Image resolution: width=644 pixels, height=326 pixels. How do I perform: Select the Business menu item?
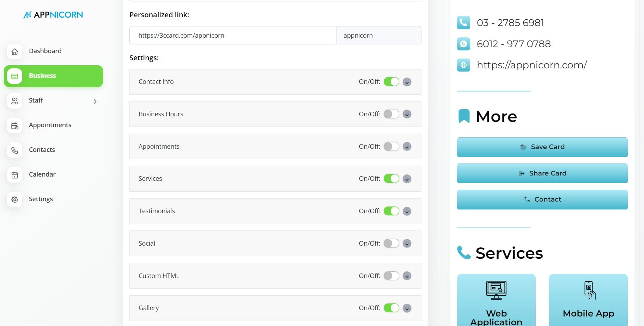[x=53, y=76]
